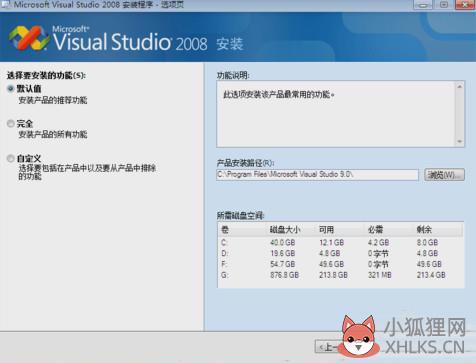Click the 19.6 GB disk size value
Viewport: 476px width, 363px height.
[283, 253]
